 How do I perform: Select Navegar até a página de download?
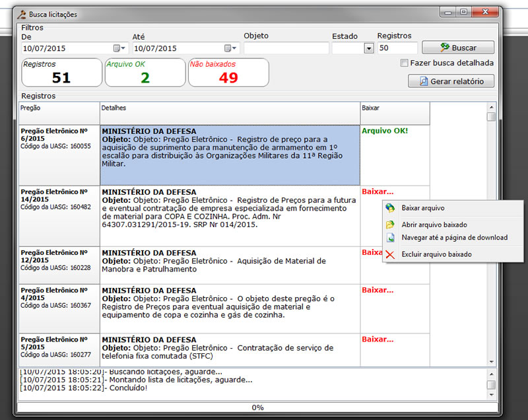coord(454,238)
